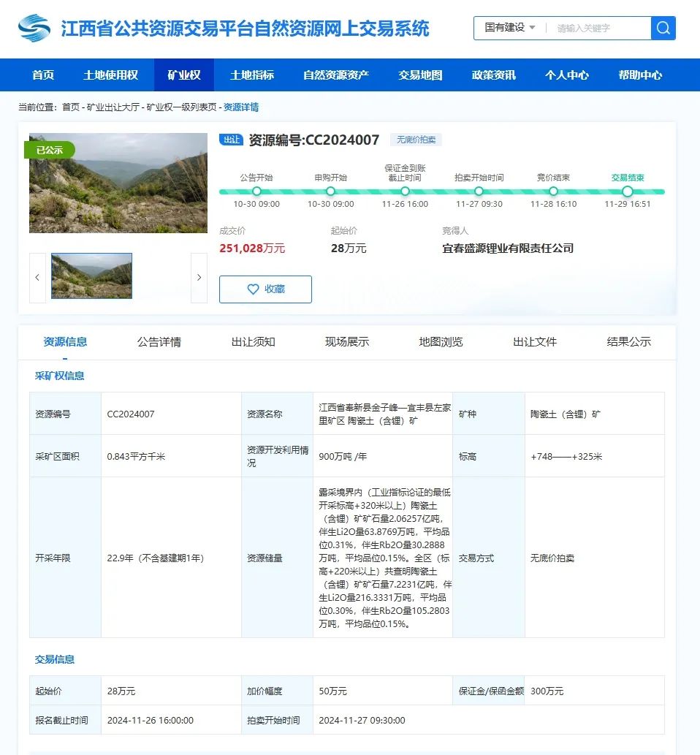Click the 拍卖开始时间 timeline node
Image resolution: width=700 pixels, height=755 pixels.
tap(479, 190)
